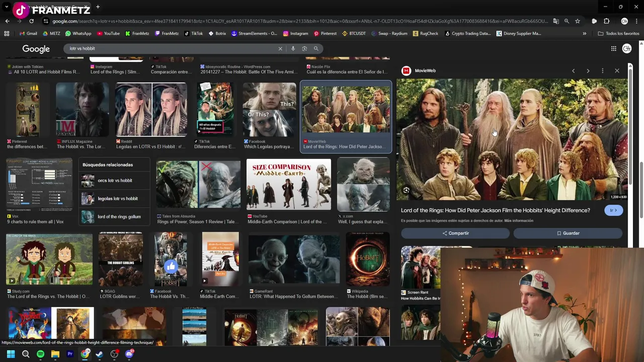644x362 pixels.
Task: Open the BTCUSDT bookmark
Action: pos(354,34)
